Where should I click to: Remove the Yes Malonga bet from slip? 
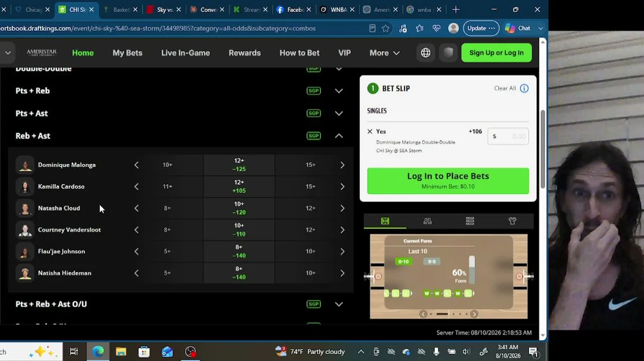click(370, 131)
